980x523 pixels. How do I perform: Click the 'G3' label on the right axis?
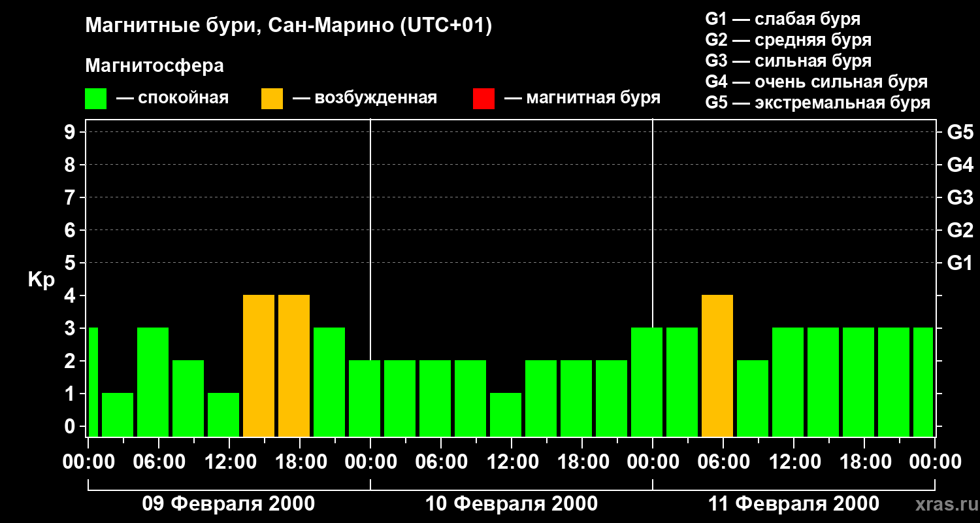[x=960, y=197]
